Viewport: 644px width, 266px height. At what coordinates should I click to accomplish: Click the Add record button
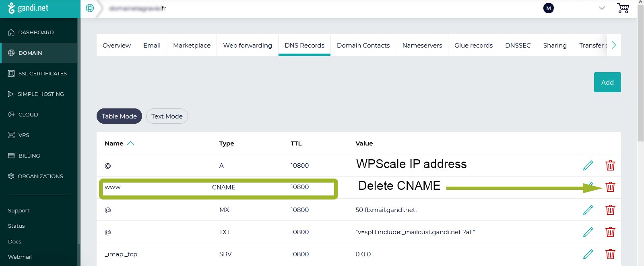(607, 82)
